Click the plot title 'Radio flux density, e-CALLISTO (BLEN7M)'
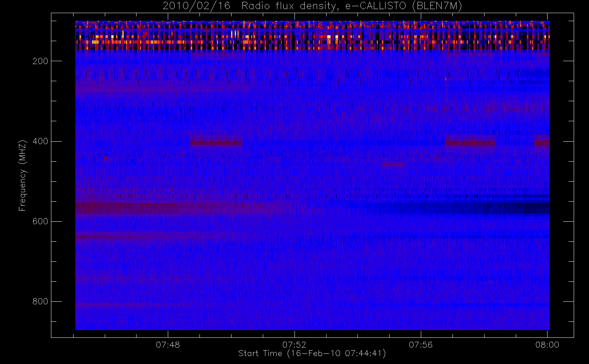The image size is (589, 364). (352, 6)
